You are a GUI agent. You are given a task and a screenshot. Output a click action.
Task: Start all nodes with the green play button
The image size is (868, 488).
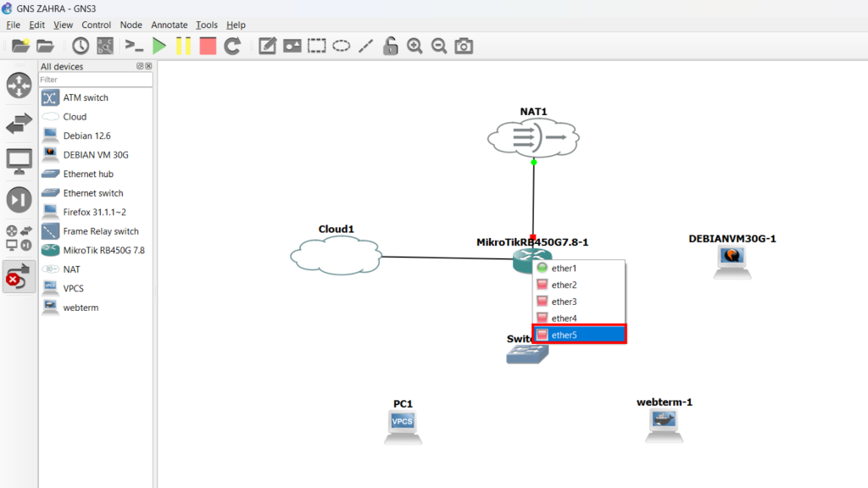(x=159, y=46)
